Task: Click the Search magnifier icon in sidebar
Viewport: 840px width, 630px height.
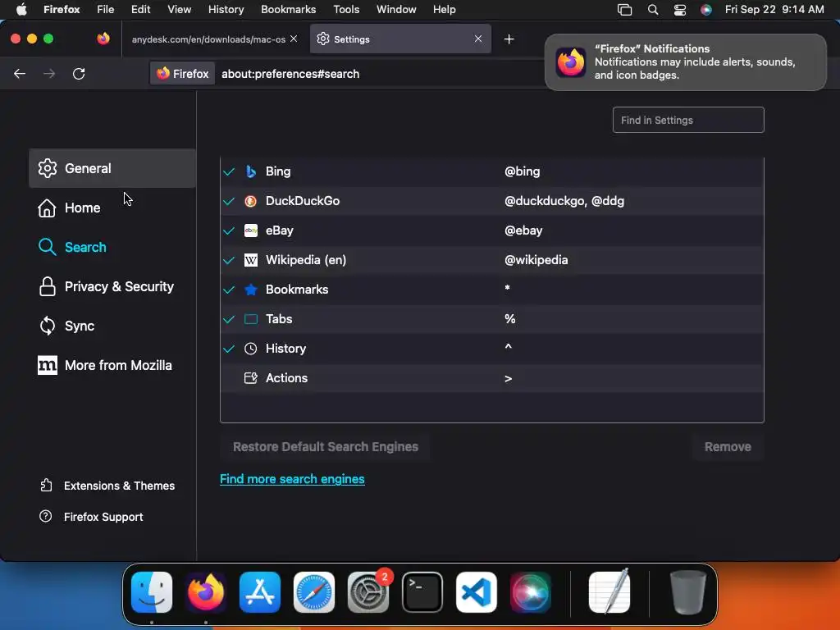Action: click(47, 247)
